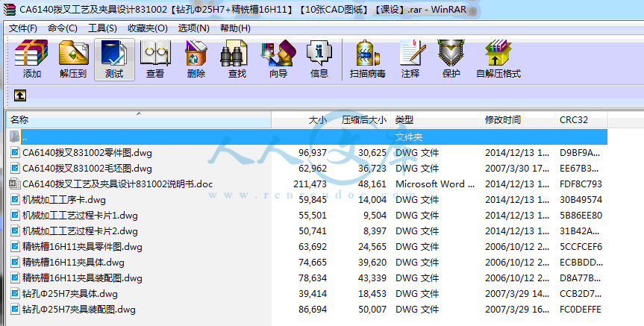This screenshot has height=326, width=644.
Task: Click the icon of CA6140拨叉831002零件图.dwg
Action: coord(15,153)
